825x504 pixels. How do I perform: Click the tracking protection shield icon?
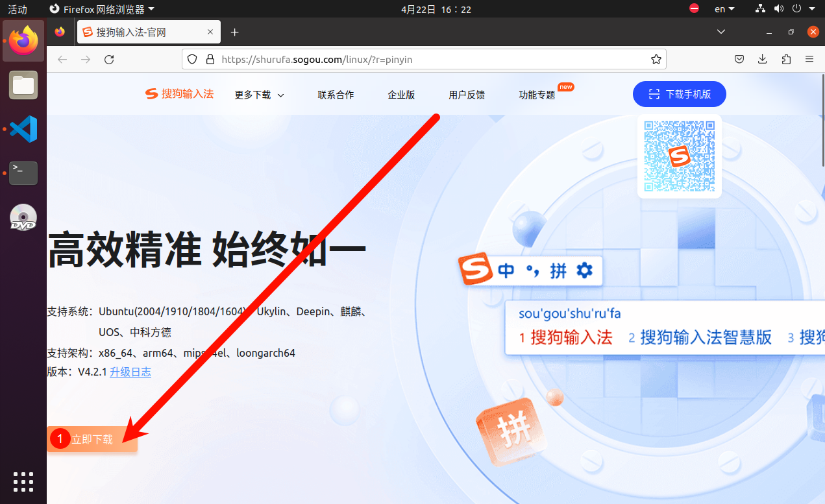click(192, 60)
